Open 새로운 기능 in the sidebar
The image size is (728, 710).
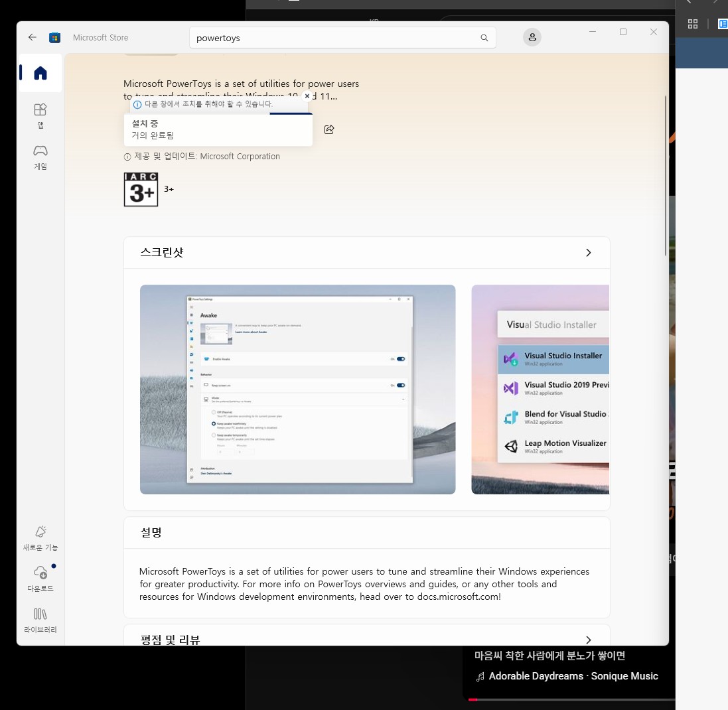coord(40,539)
